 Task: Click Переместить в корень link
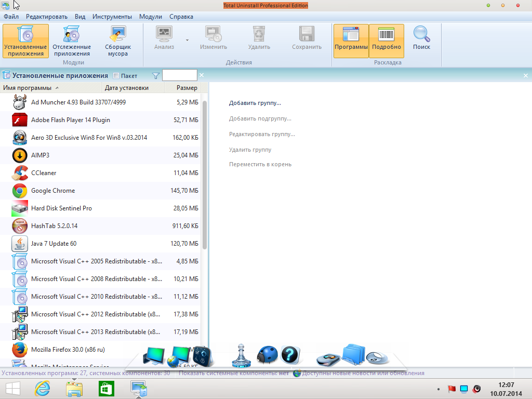point(260,164)
